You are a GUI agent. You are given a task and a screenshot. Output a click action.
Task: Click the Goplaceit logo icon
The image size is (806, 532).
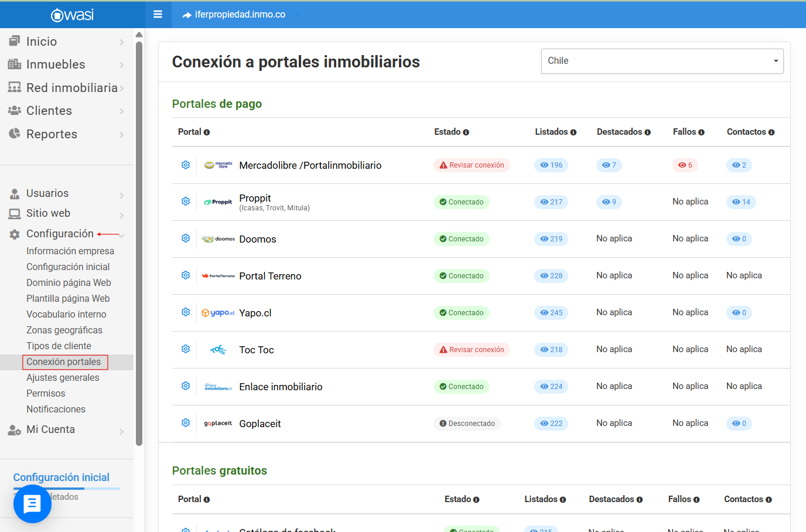(x=218, y=423)
